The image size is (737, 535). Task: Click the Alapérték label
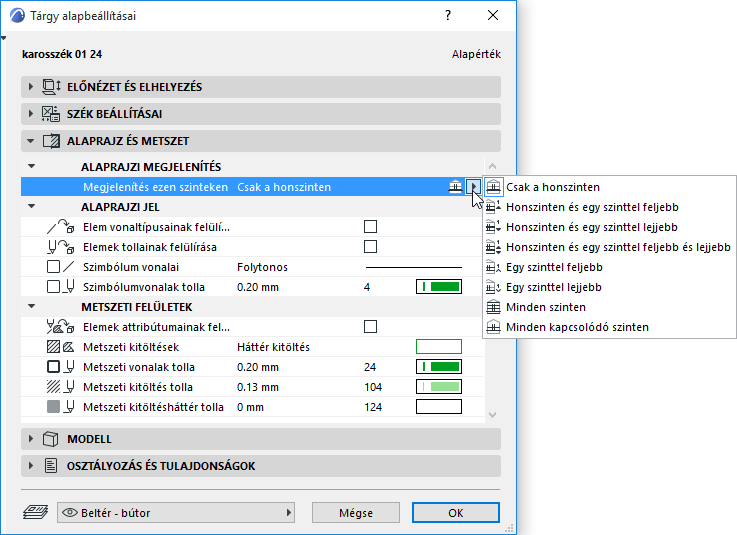[476, 54]
